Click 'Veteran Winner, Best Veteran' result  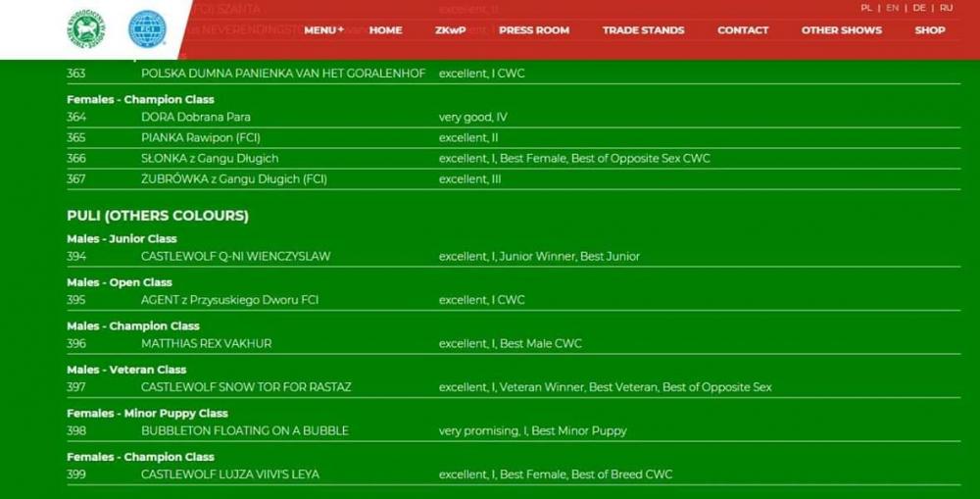tap(578, 387)
